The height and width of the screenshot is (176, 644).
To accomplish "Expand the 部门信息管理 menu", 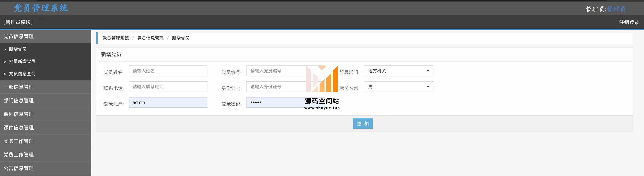I will [46, 100].
